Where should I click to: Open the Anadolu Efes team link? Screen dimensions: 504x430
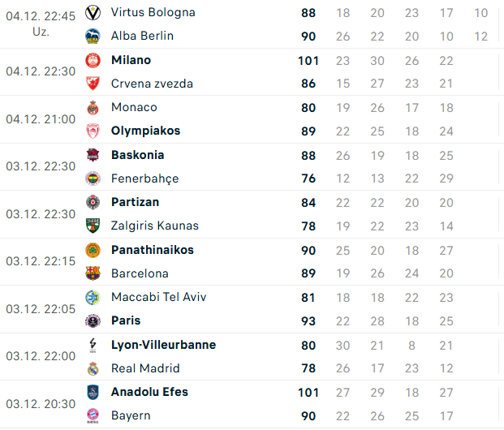pos(149,392)
